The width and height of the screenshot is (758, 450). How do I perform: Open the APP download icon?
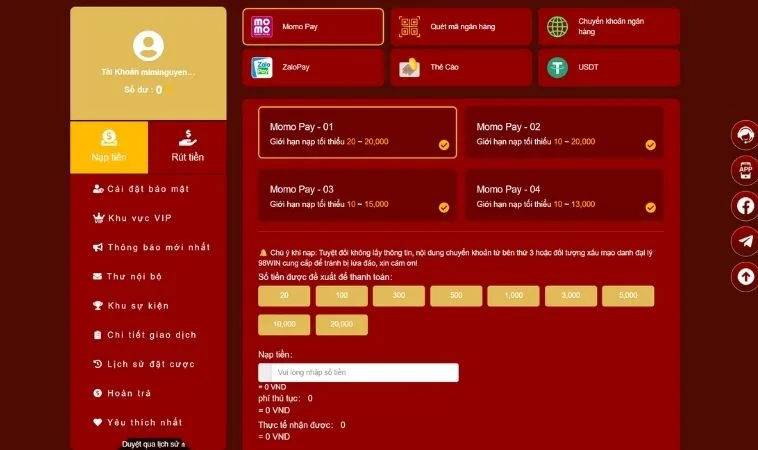tap(745, 170)
